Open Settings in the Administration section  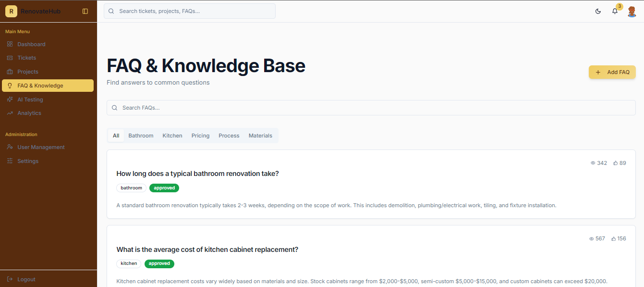tap(28, 161)
